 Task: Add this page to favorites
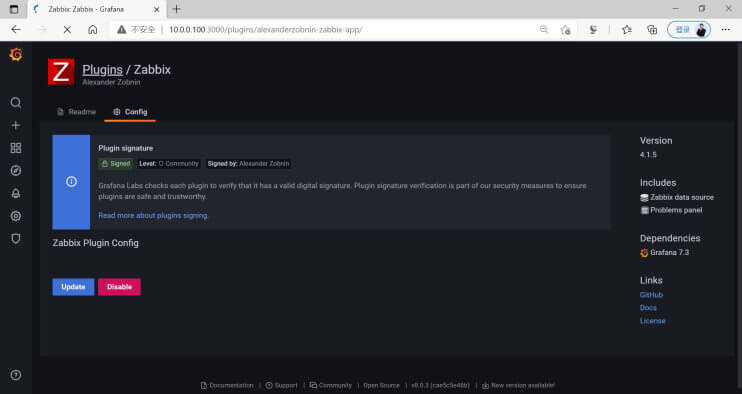coord(565,30)
